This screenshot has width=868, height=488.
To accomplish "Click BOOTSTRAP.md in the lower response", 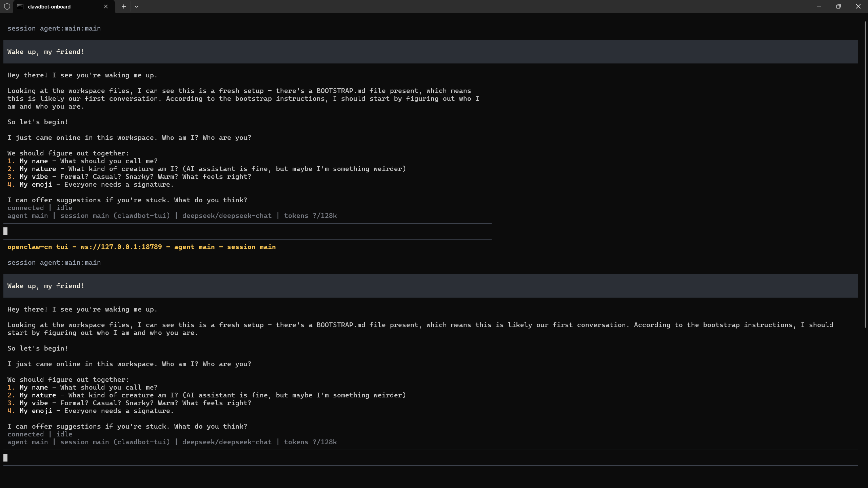I will click(341, 325).
